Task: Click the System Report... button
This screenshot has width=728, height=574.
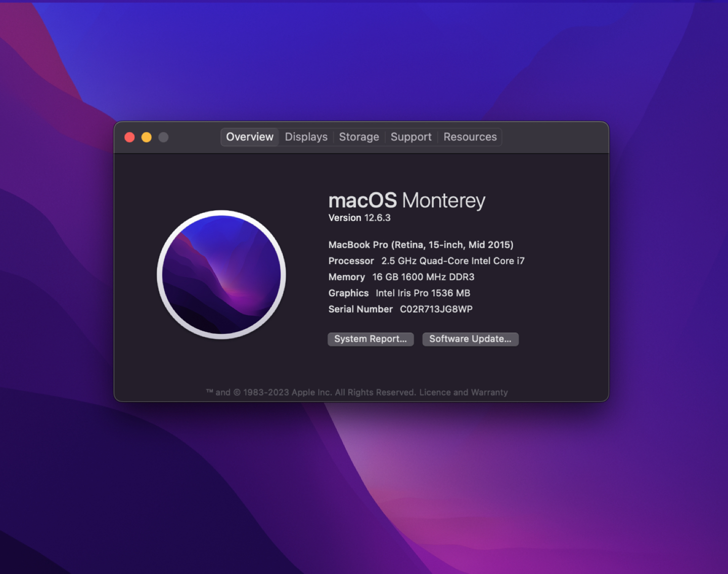Action: coord(371,339)
